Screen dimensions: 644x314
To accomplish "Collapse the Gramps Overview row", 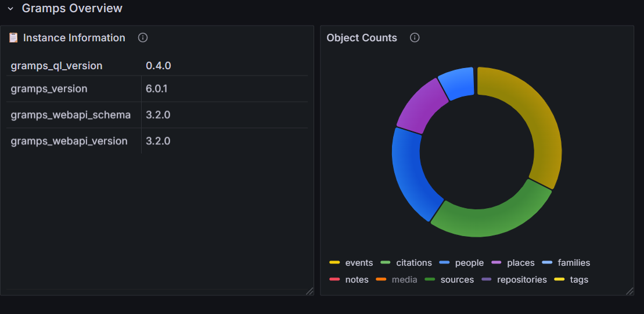I will 10,9.
